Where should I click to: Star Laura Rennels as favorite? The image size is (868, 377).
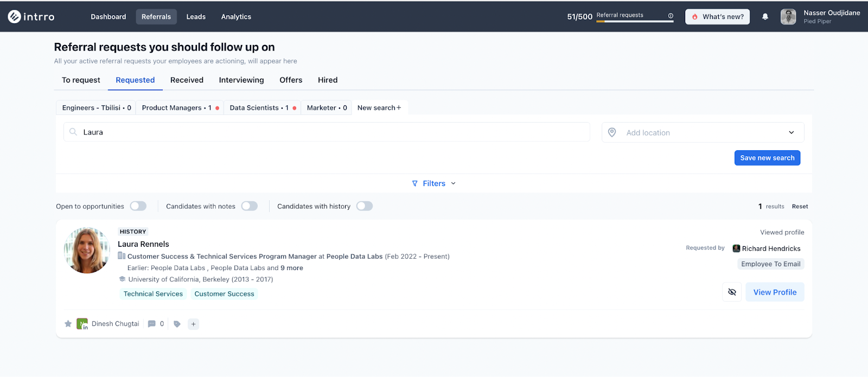(68, 324)
